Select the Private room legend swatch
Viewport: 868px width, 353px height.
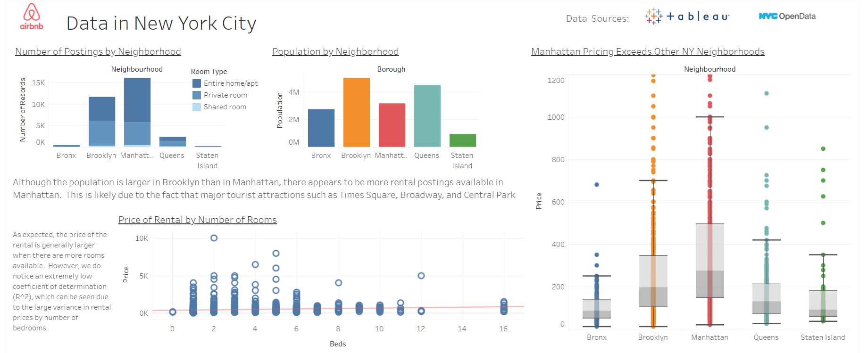(x=197, y=95)
